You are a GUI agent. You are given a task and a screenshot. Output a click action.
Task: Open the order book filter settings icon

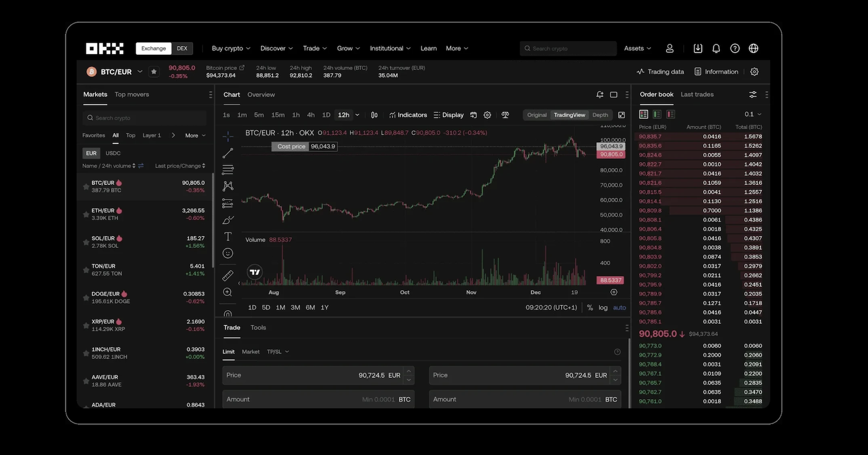(752, 94)
